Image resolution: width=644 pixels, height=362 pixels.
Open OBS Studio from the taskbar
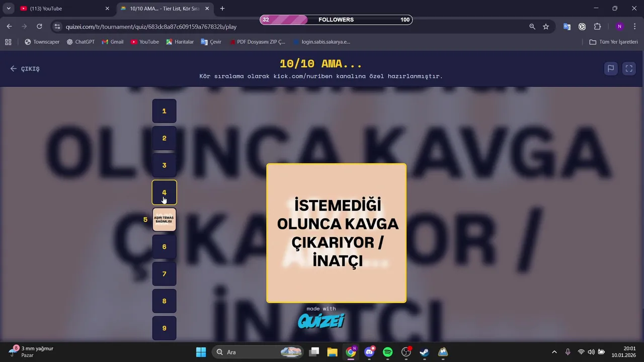[406, 352]
